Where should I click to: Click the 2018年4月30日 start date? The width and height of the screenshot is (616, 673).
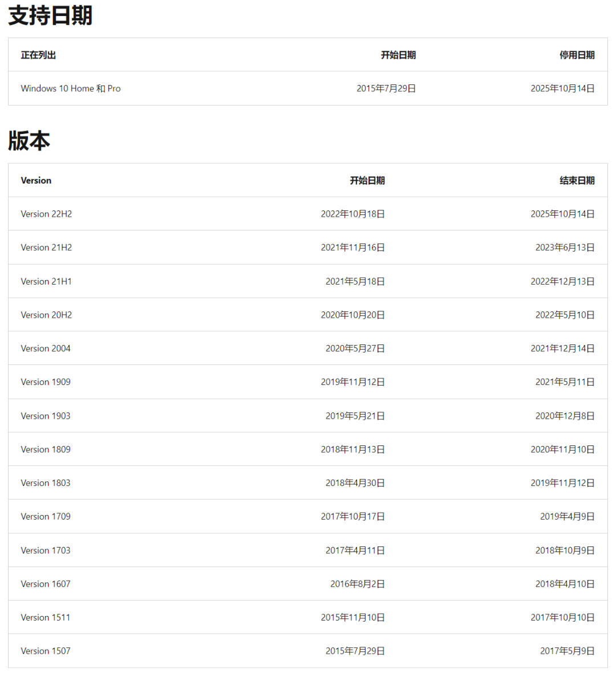point(355,483)
